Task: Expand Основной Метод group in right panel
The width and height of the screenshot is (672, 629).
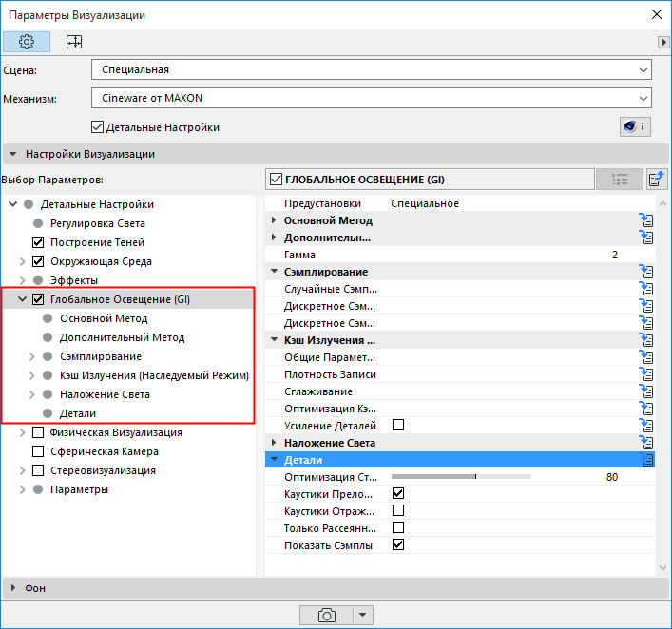Action: pos(274,220)
